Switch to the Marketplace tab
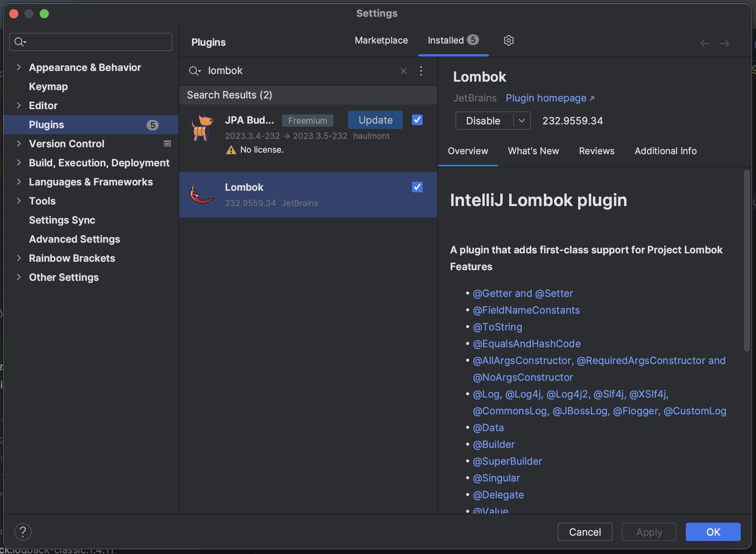Image resolution: width=756 pixels, height=554 pixels. tap(381, 40)
